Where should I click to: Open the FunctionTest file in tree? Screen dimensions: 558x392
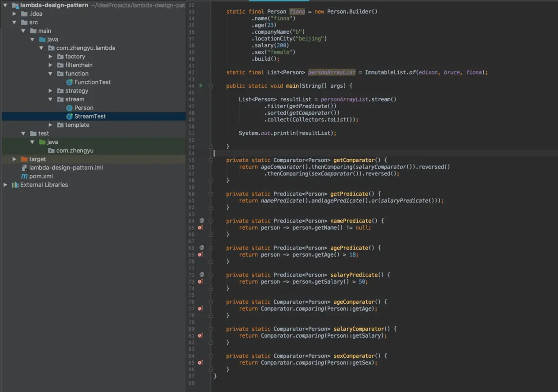92,82
